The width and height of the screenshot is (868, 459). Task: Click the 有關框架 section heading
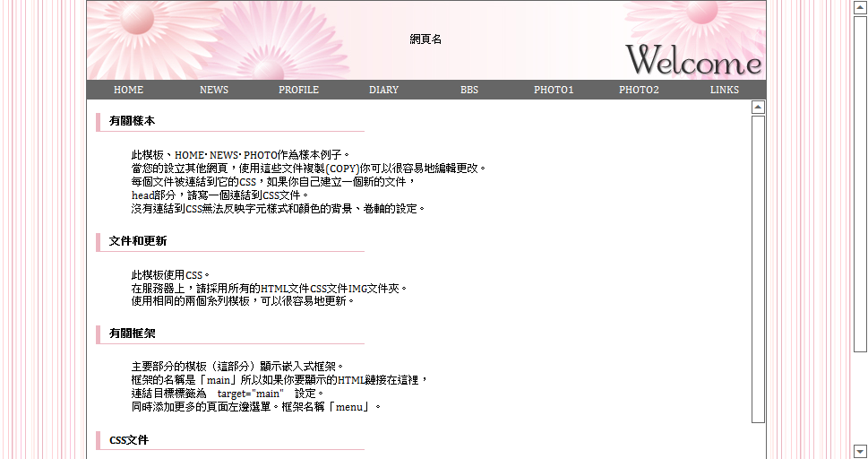[132, 333]
